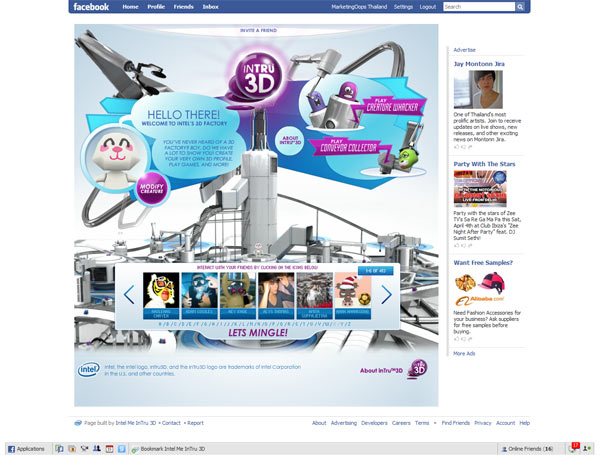
Task: Select the tiger mask friend thumbnail
Action: pyautogui.click(x=161, y=290)
